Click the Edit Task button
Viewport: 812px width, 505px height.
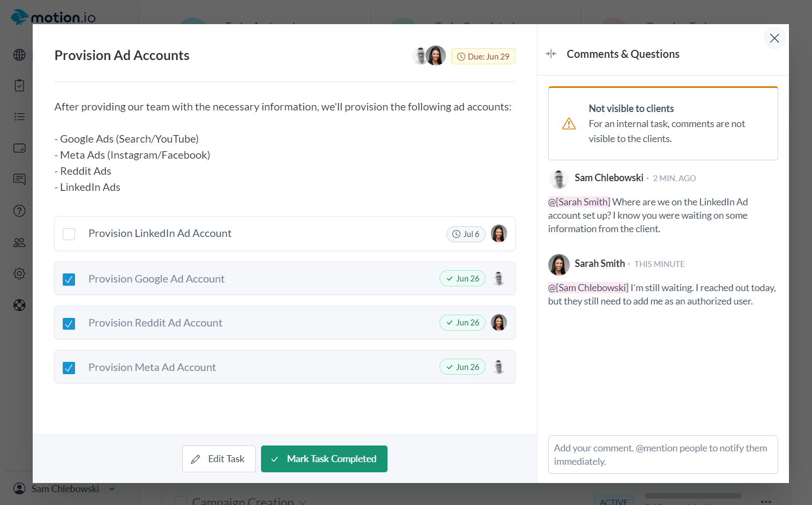[x=219, y=459]
